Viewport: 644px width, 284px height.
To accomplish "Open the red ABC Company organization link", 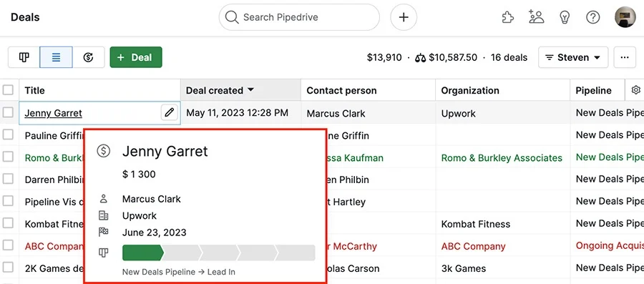I will point(473,247).
